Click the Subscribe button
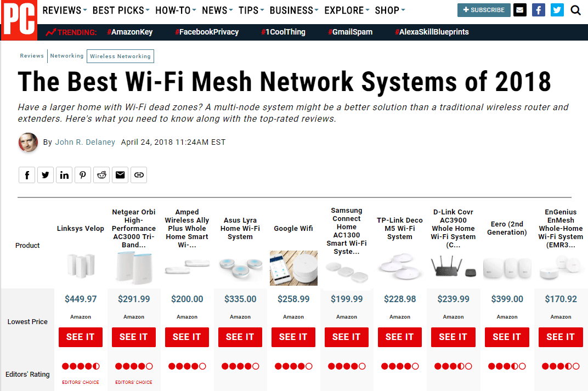 tap(484, 10)
